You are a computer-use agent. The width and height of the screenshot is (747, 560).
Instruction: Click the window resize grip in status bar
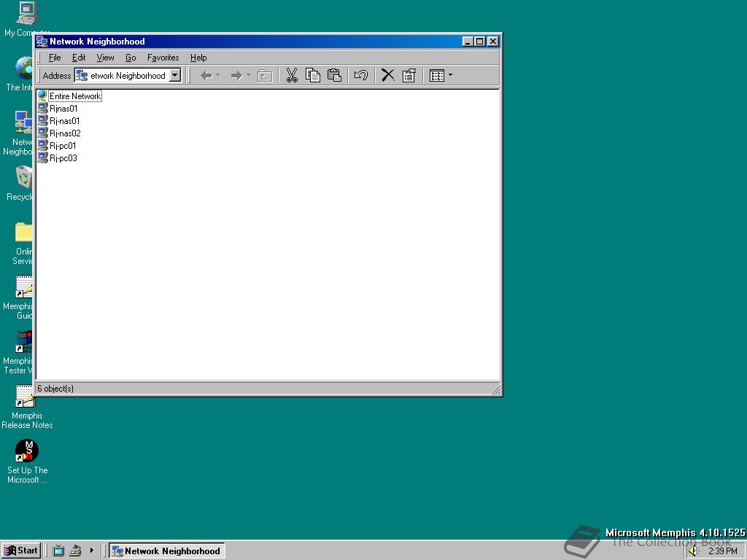[x=495, y=389]
